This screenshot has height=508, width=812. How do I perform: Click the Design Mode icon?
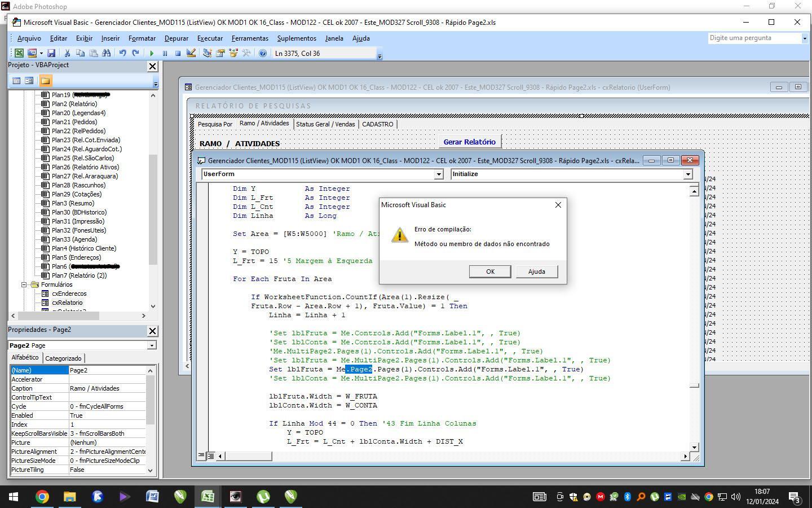point(191,53)
